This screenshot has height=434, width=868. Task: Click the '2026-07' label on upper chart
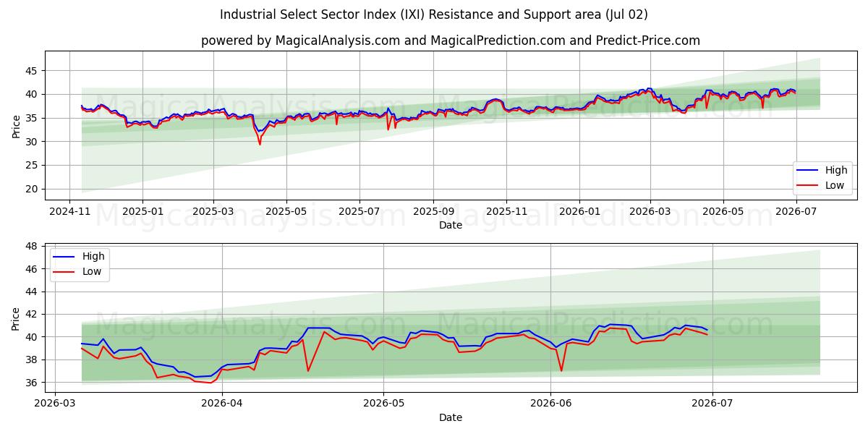coord(796,211)
